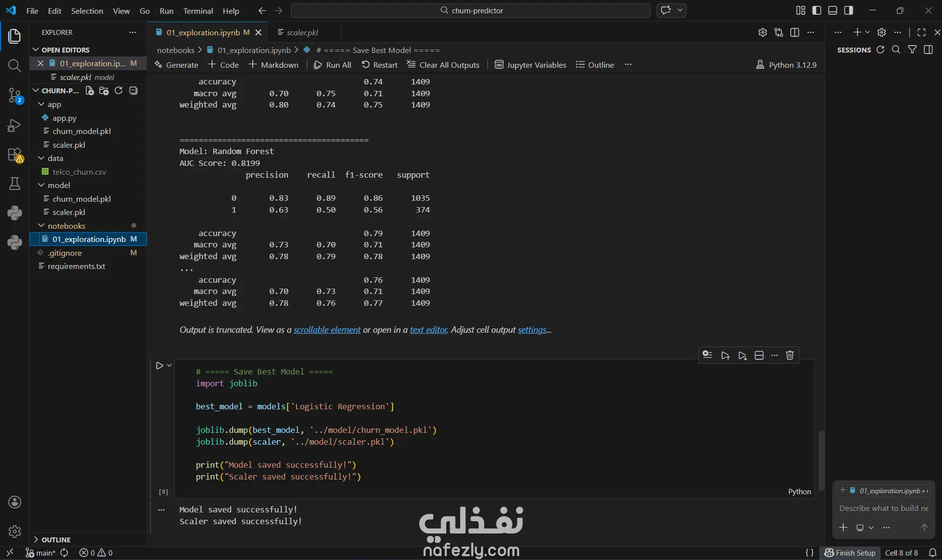The height and width of the screenshot is (560, 942).
Task: Open the Help menu
Action: click(x=231, y=11)
